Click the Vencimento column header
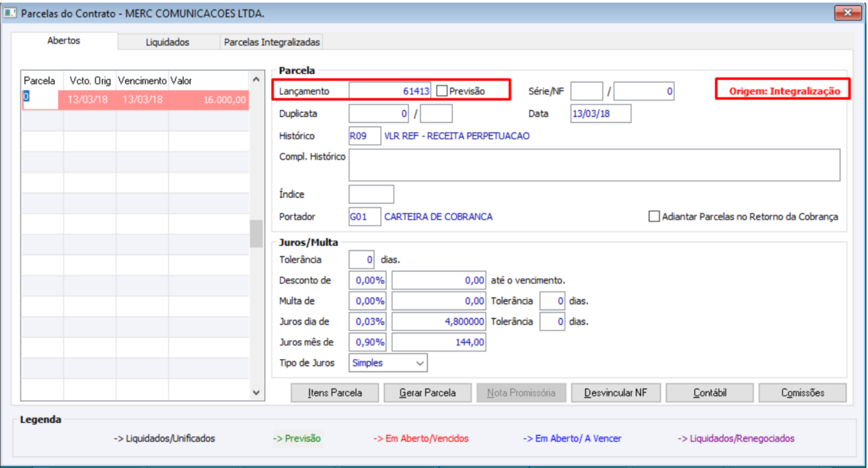Viewport: 868px width, 468px height. pos(142,80)
